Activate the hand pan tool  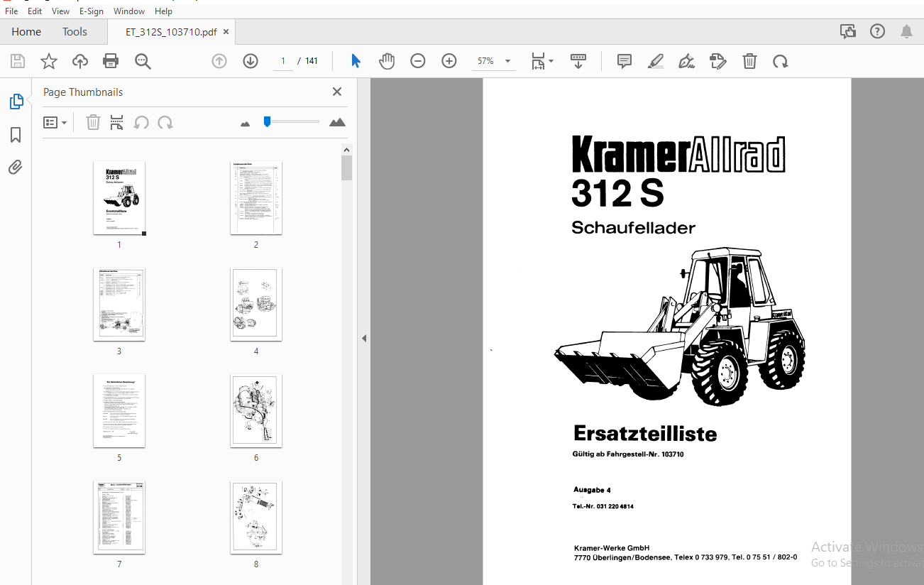click(x=387, y=61)
